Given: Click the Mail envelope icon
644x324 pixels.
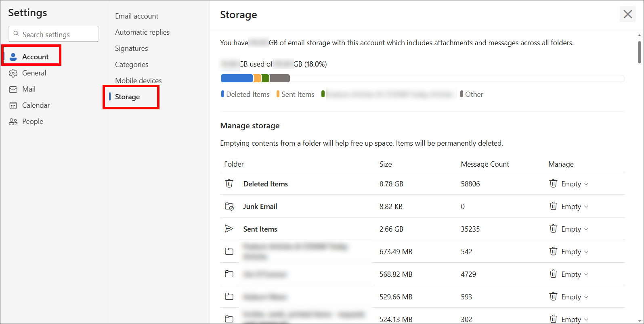Looking at the screenshot, I should 13,89.
